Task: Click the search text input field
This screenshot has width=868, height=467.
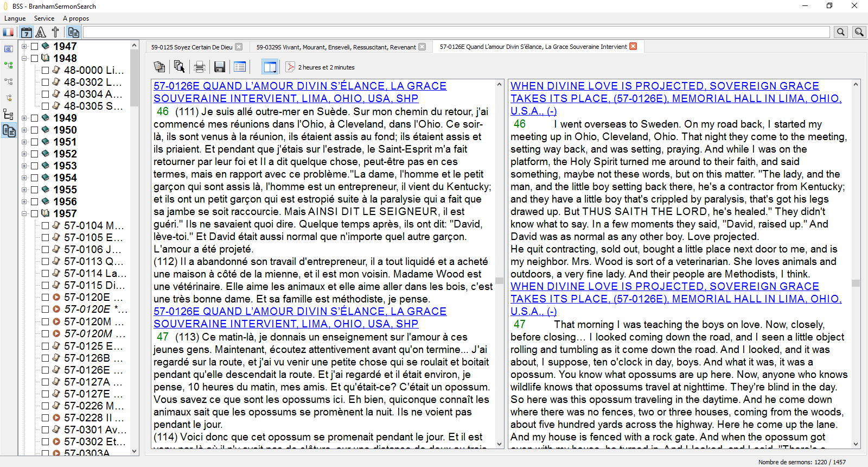Action: [456, 32]
